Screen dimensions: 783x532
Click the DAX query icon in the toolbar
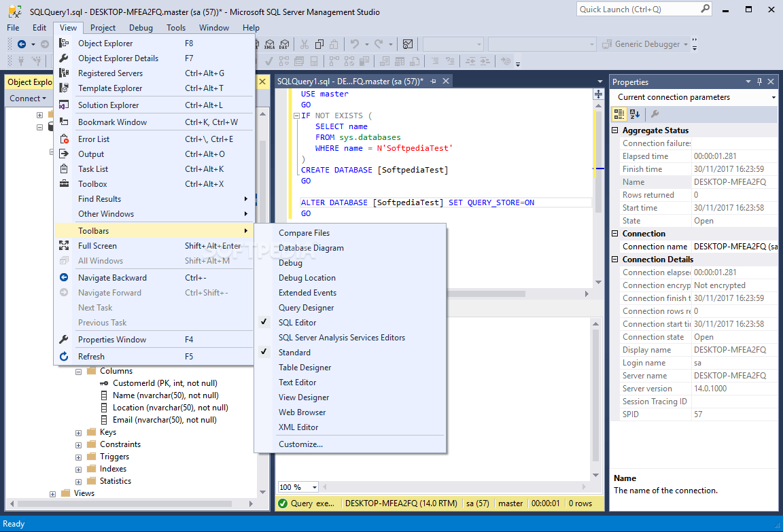284,44
